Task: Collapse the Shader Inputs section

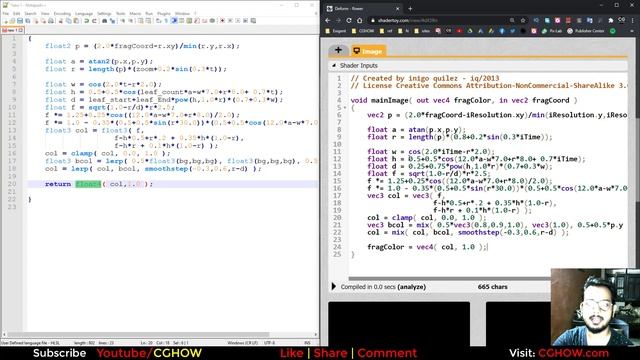Action: tap(334, 65)
